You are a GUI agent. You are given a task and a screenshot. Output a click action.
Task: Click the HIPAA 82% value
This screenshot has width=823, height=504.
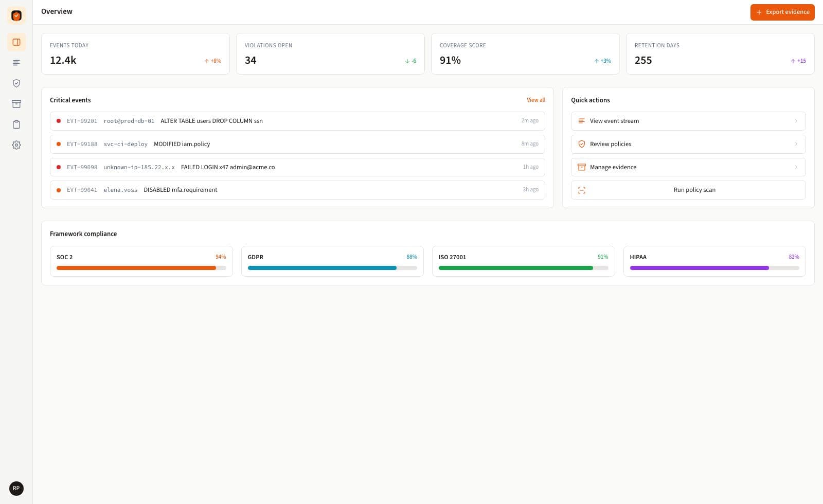click(794, 257)
